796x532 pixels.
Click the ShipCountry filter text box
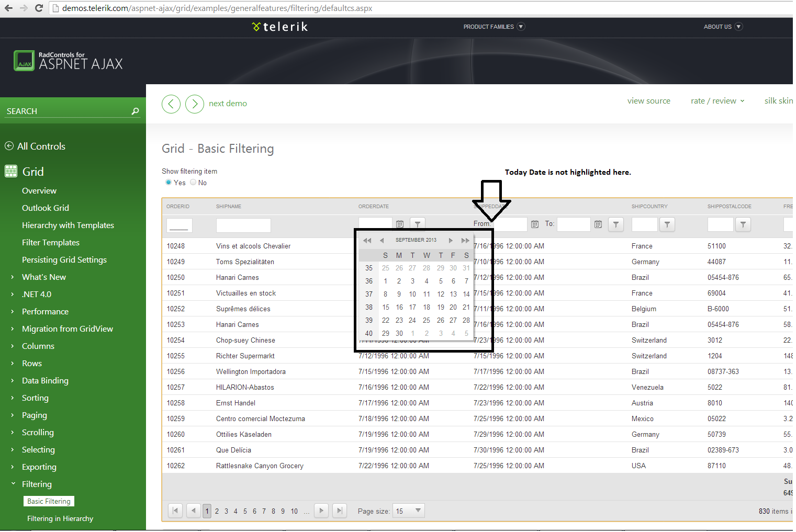645,224
